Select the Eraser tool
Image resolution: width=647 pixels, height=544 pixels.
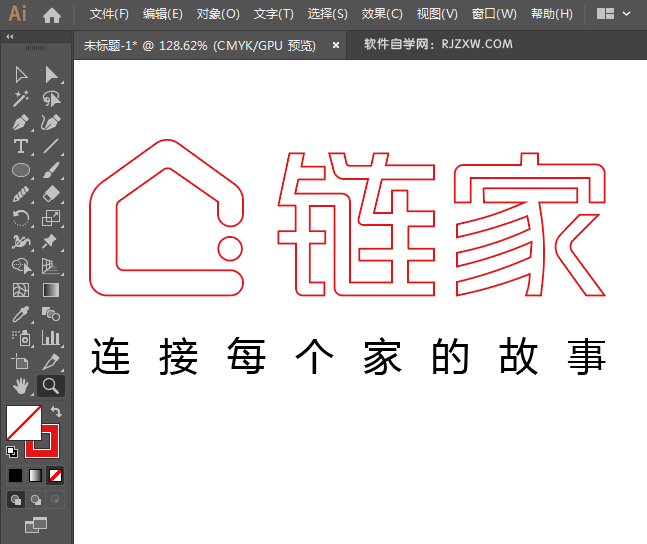tap(51, 194)
